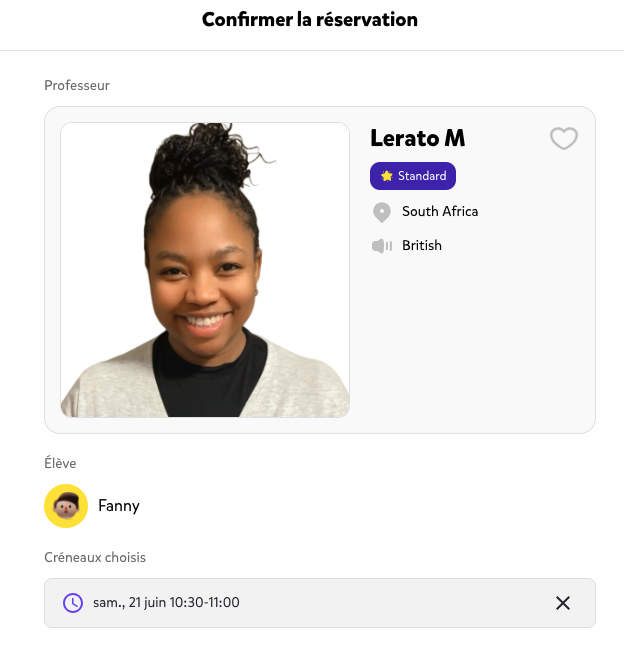Image resolution: width=624 pixels, height=650 pixels.
Task: Select the British accent text
Action: [x=422, y=245]
